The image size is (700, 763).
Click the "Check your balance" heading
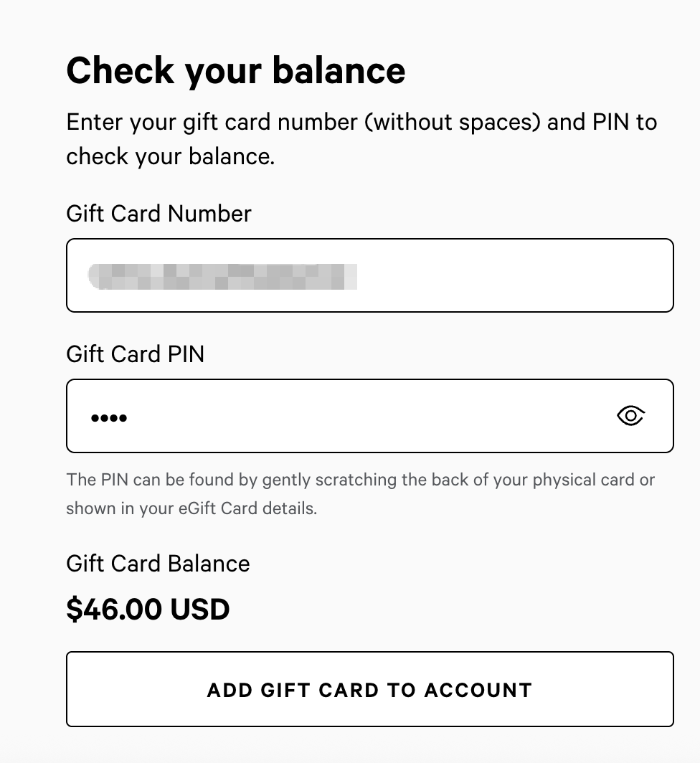[x=235, y=70]
